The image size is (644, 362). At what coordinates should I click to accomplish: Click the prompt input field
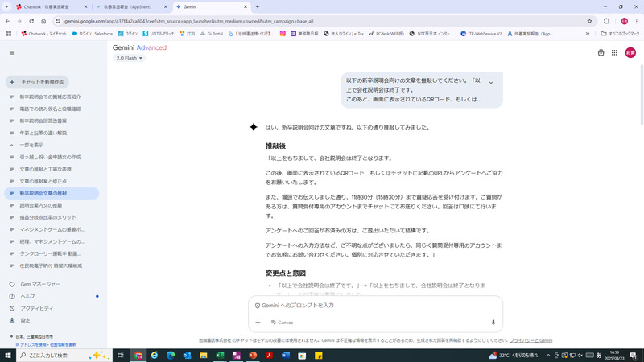tap(375, 306)
